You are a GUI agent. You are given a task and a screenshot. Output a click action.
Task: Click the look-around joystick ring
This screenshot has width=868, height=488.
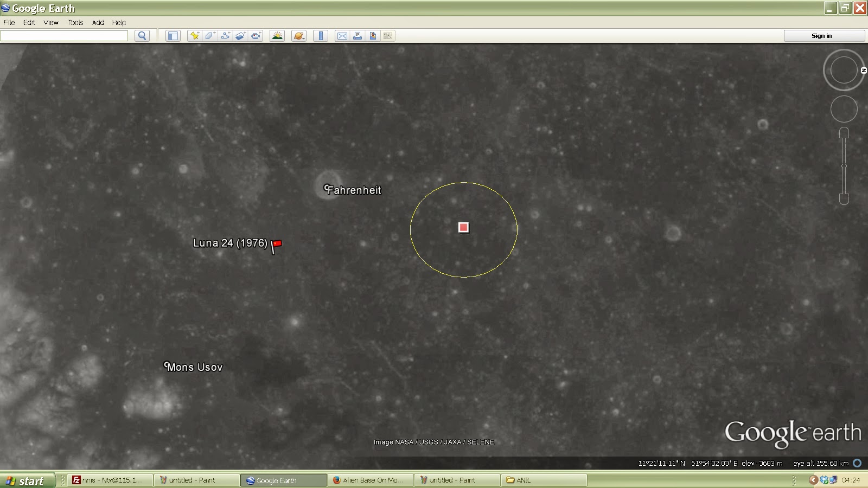click(x=844, y=70)
